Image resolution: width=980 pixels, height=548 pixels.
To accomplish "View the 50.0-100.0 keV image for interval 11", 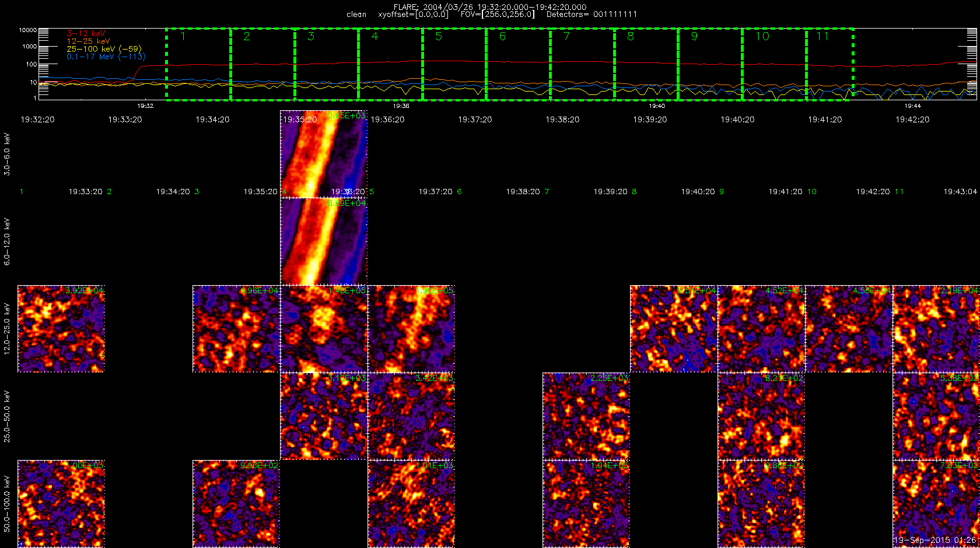I will click(936, 504).
